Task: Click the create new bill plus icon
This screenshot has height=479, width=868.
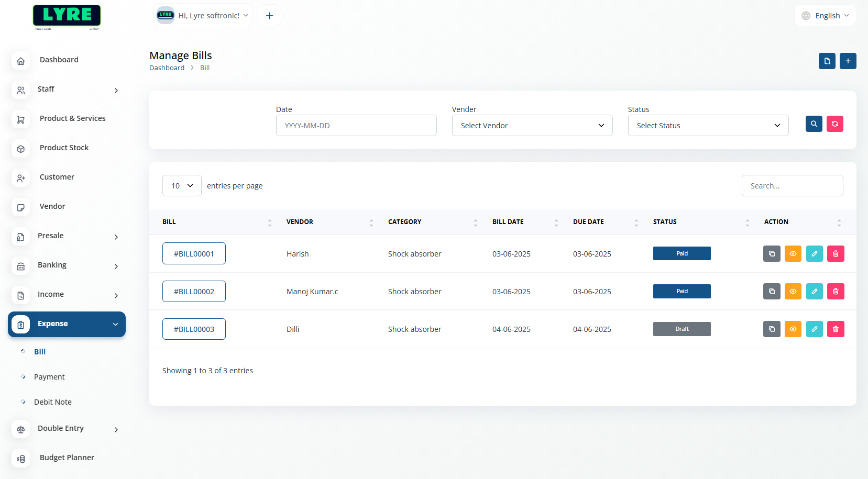Action: pyautogui.click(x=848, y=61)
